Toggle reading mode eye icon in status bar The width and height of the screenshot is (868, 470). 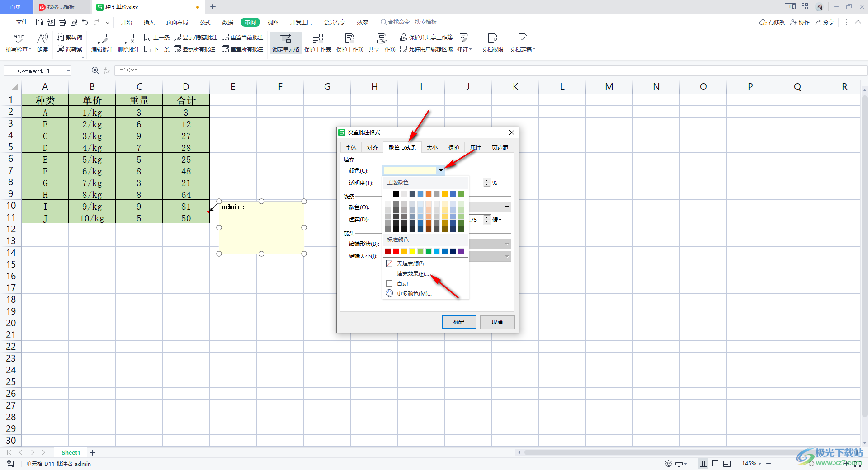[668, 464]
